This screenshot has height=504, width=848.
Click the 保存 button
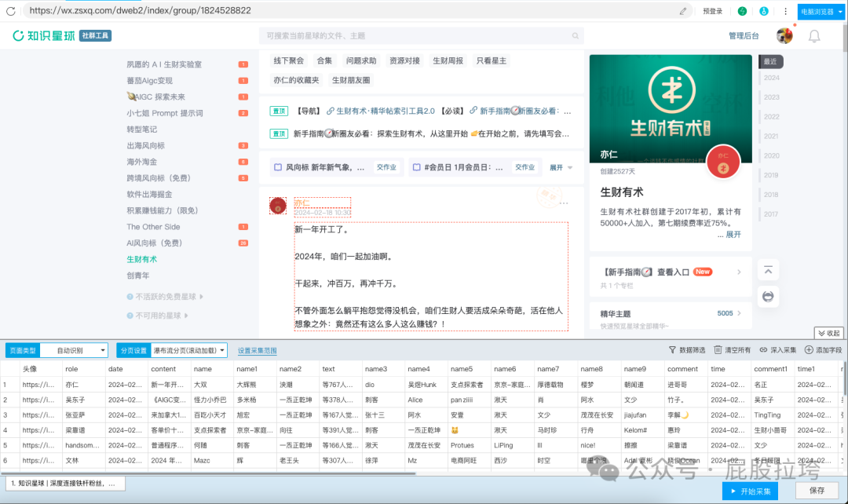pos(817,491)
